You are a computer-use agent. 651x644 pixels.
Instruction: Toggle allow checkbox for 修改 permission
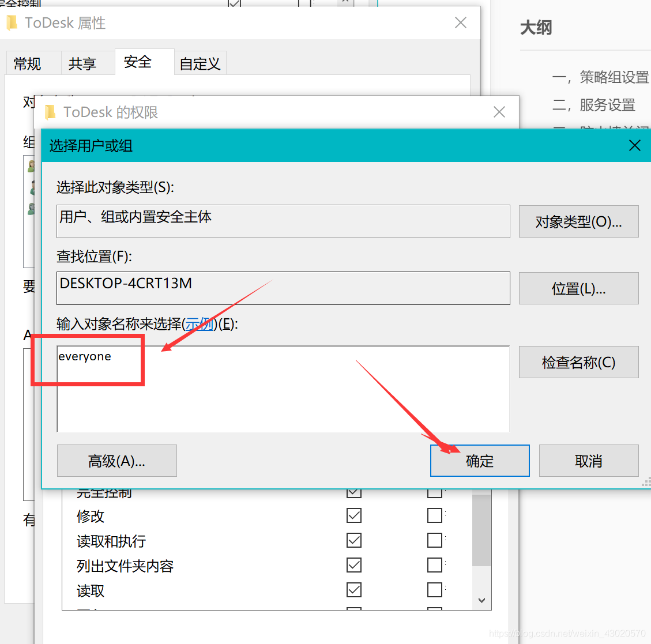pyautogui.click(x=353, y=515)
